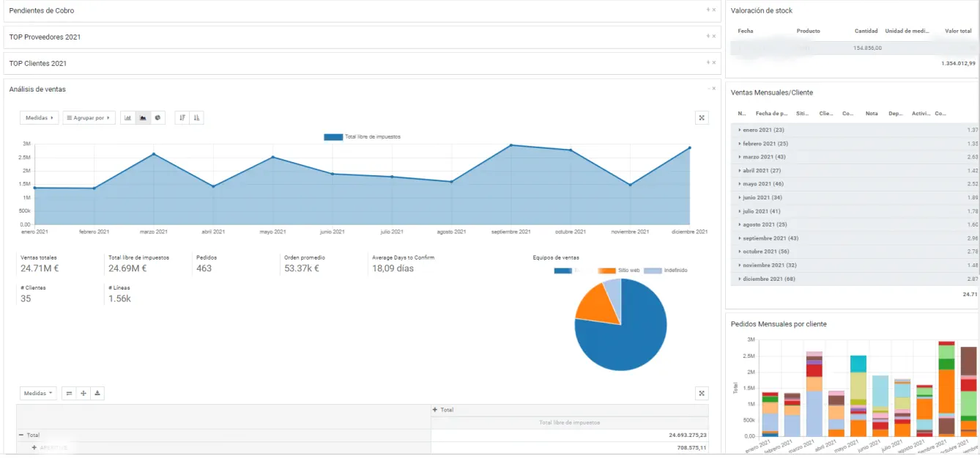Select the line chart icon
Screen dimensions: 980x459
pyautogui.click(x=143, y=117)
